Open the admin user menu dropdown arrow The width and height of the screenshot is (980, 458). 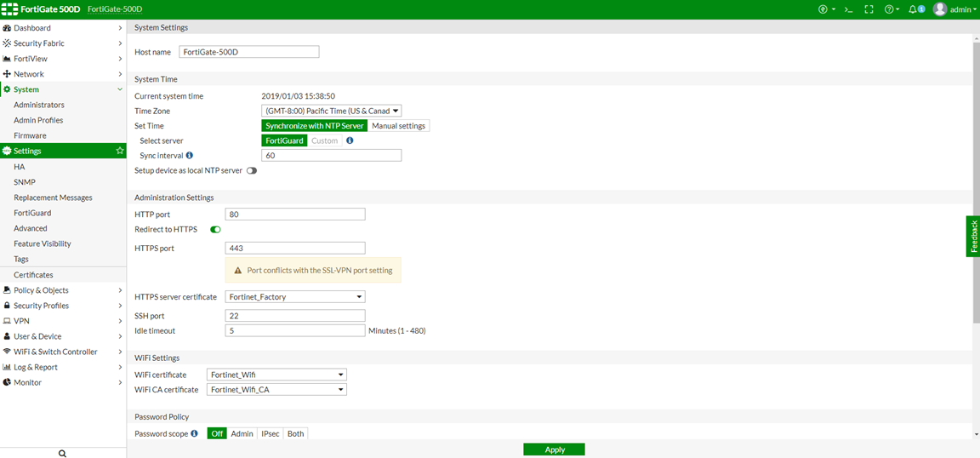click(x=974, y=10)
